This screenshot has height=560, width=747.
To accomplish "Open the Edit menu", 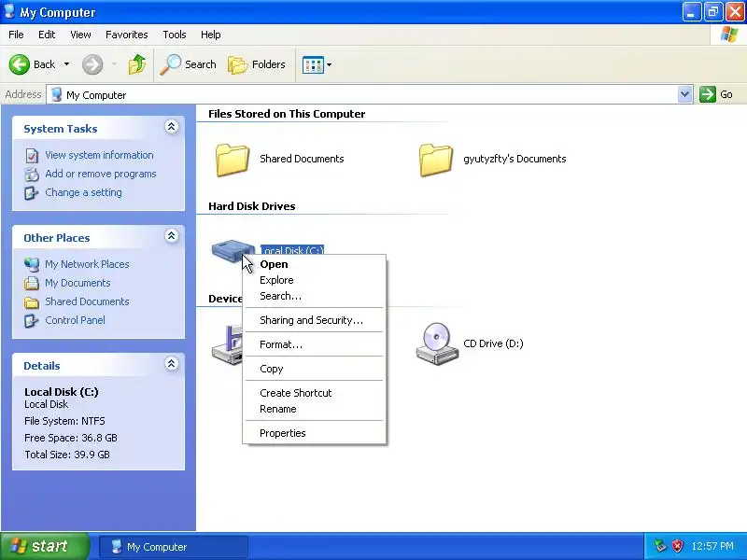I will click(47, 35).
